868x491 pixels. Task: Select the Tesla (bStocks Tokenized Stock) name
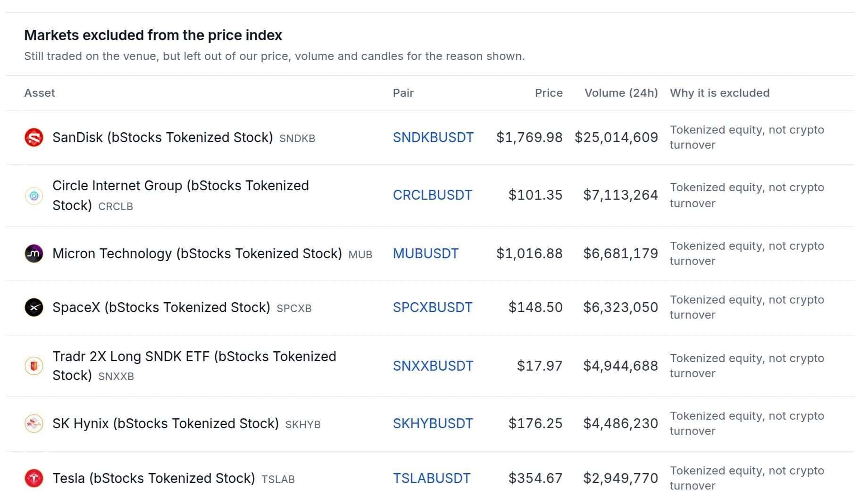tap(154, 478)
